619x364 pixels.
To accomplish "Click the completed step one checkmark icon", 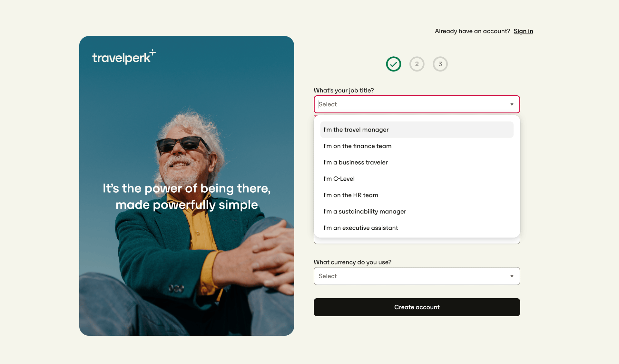I will coord(393,64).
